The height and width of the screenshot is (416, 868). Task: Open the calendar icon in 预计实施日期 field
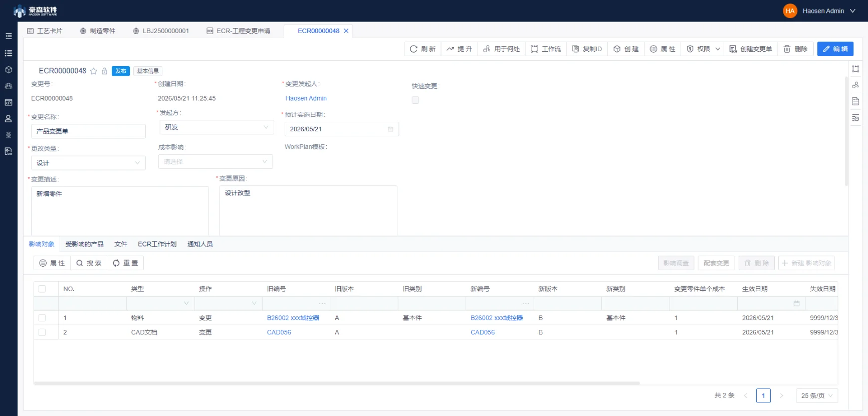[x=391, y=129]
